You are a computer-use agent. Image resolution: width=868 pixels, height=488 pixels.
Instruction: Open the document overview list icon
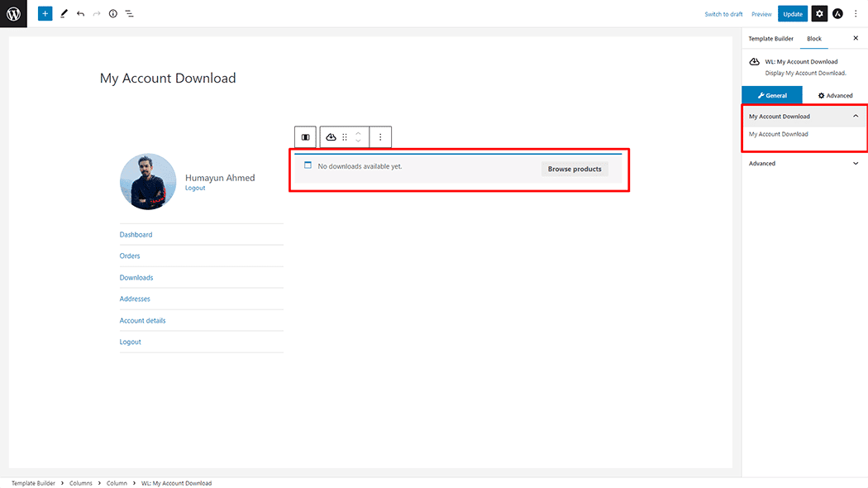(x=129, y=13)
